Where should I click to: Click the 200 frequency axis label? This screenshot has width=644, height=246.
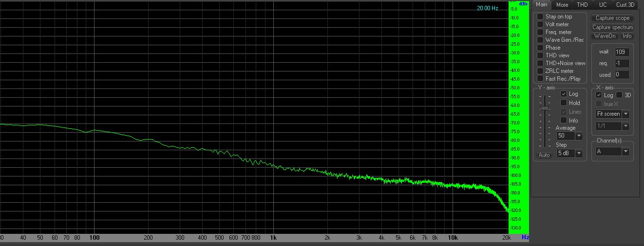pyautogui.click(x=149, y=238)
